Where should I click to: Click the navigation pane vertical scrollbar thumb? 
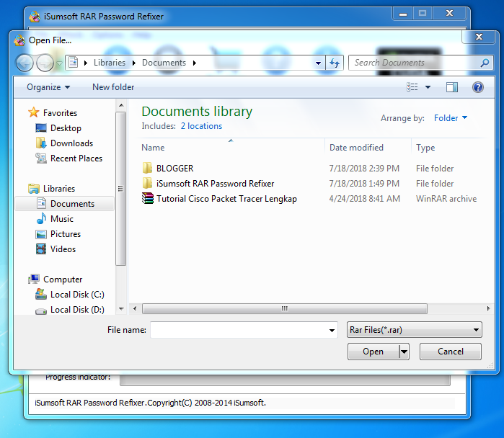(121, 189)
